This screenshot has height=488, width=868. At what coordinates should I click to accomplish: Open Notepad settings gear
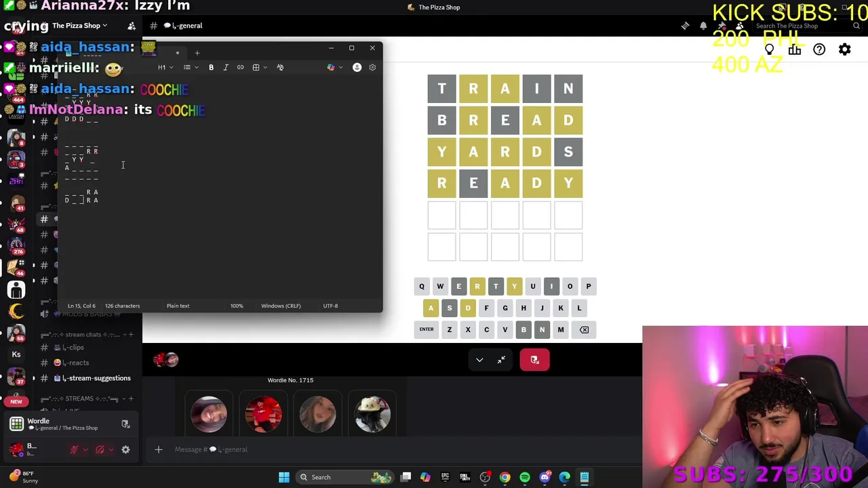(x=372, y=67)
